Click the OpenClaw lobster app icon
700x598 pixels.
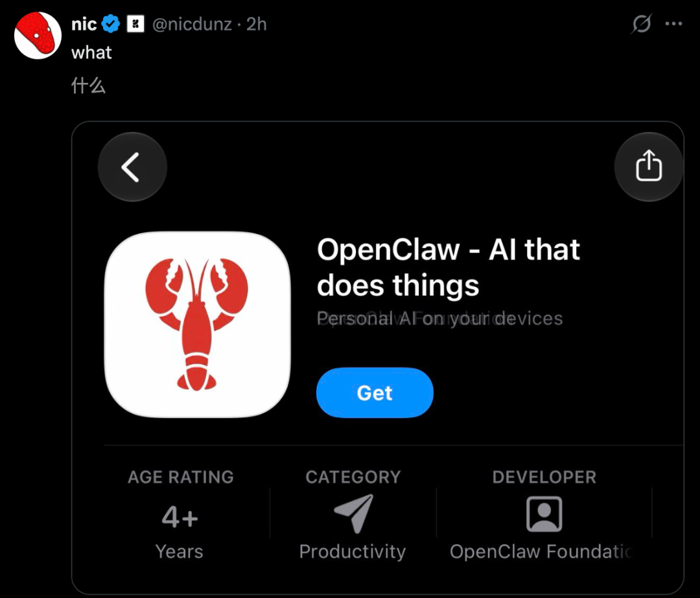pyautogui.click(x=197, y=325)
